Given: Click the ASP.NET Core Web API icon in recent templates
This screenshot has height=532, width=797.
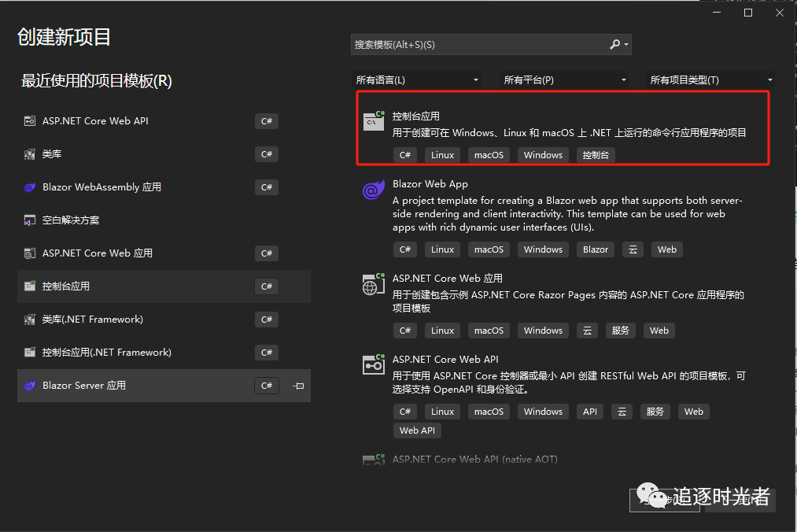Looking at the screenshot, I should pyautogui.click(x=30, y=121).
